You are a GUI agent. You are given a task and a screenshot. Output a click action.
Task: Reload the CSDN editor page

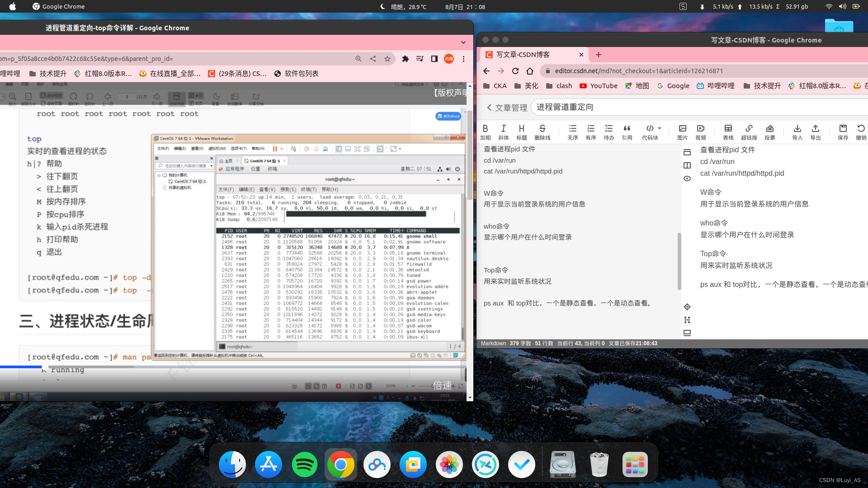coord(515,71)
